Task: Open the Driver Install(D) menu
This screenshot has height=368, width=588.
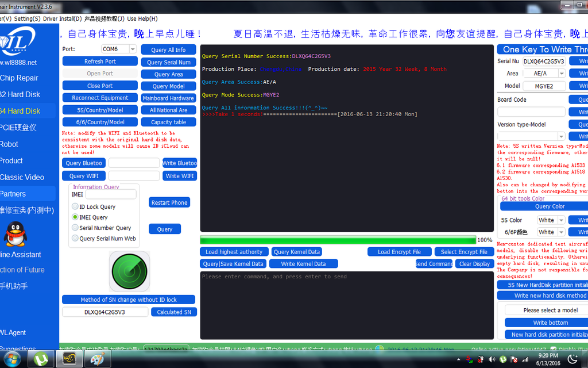Action: 62,18
